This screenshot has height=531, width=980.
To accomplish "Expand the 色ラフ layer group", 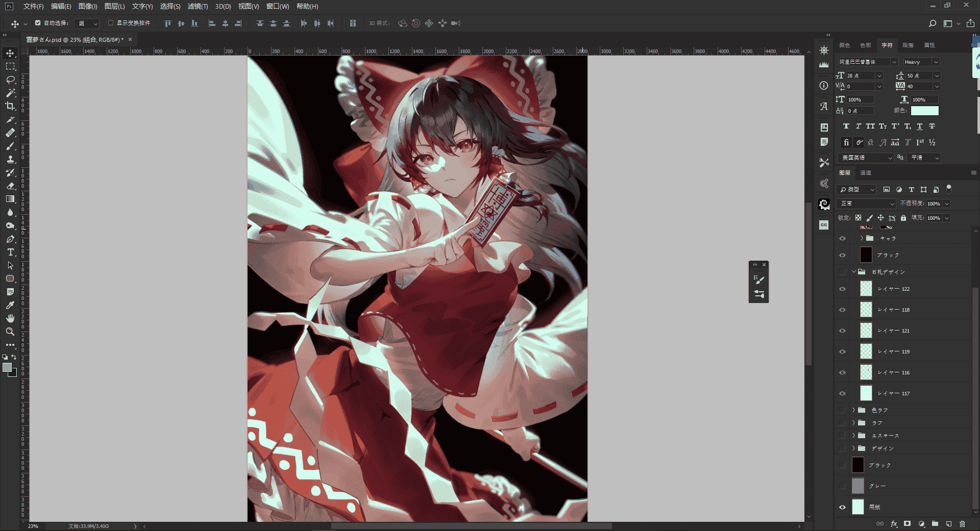I will coord(853,410).
